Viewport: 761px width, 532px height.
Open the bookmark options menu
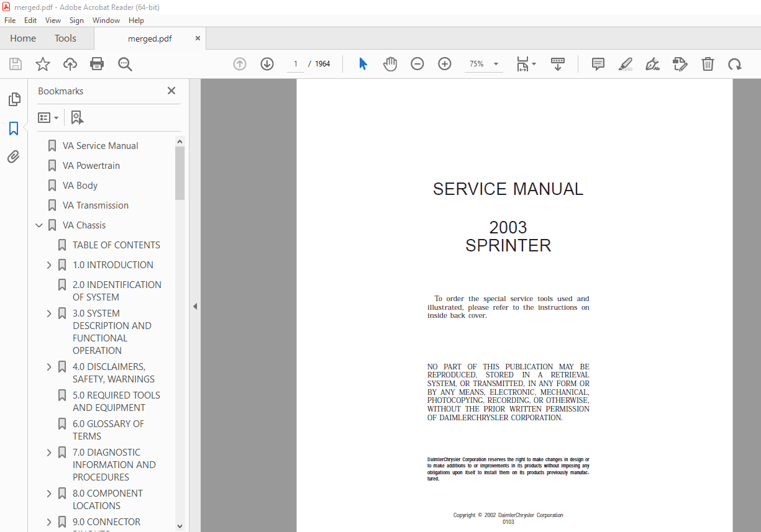click(48, 117)
